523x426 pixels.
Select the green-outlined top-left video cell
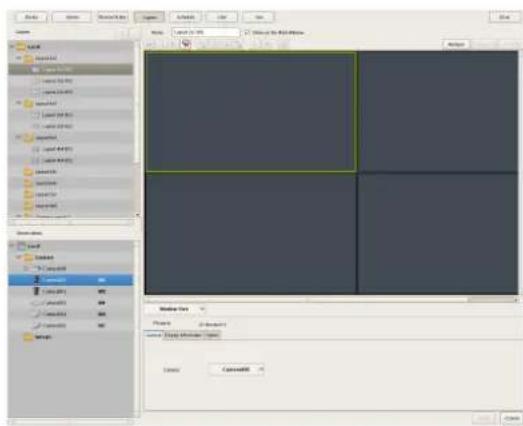(251, 112)
